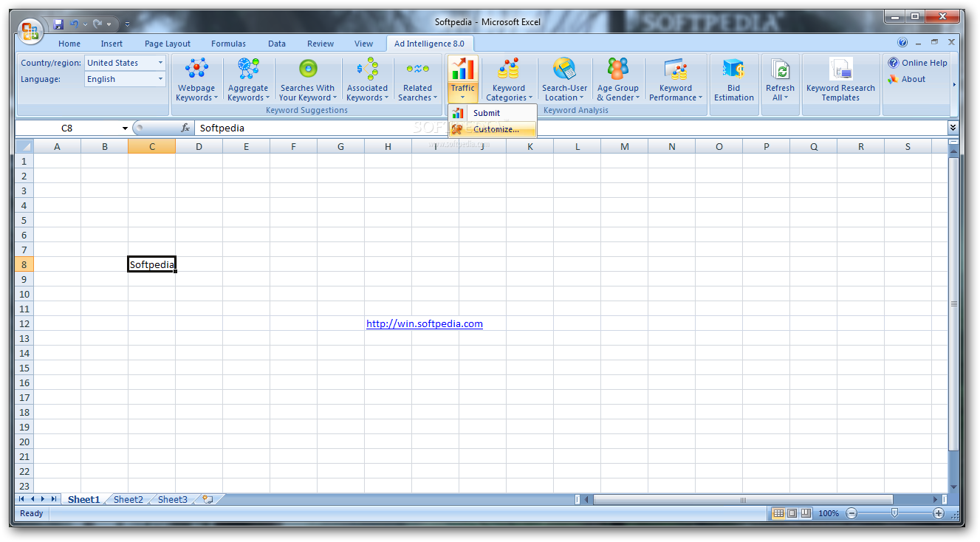Go to the last sheet tab arrow
Viewport: 980px width, 542px height.
pyautogui.click(x=54, y=499)
